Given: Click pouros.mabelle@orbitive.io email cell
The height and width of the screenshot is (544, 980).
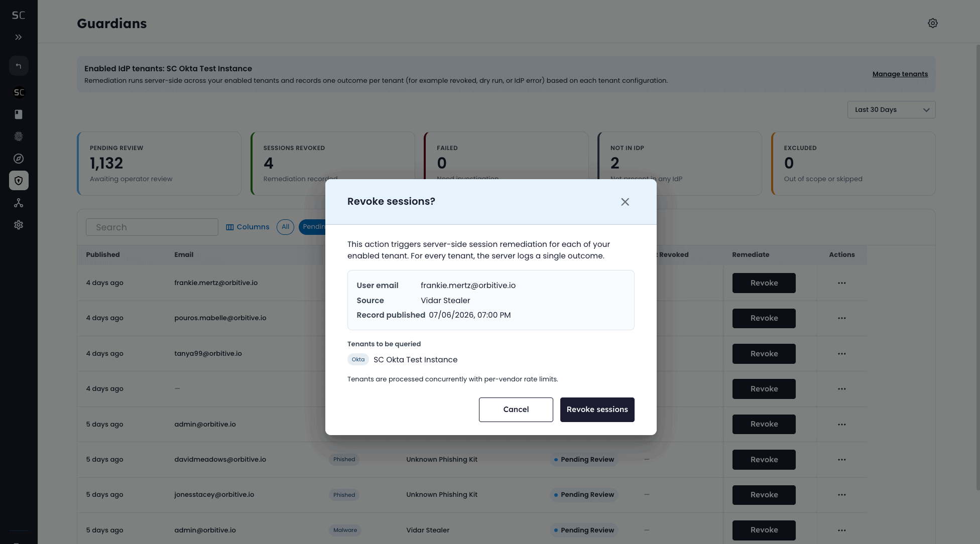Looking at the screenshot, I should [x=220, y=318].
